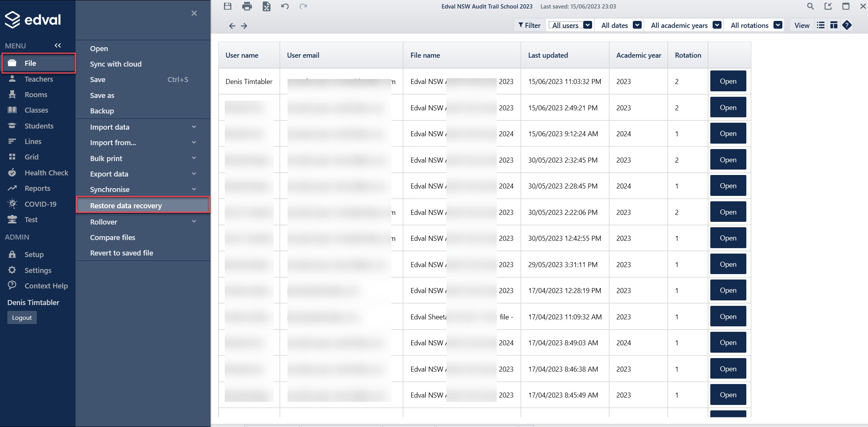Click the search magnifier icon
868x427 pixels.
(810, 6)
